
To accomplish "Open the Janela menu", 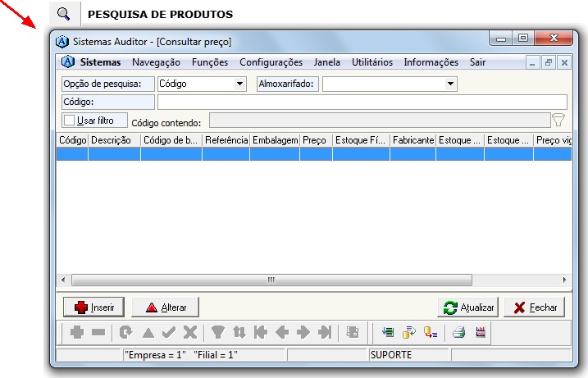I will [327, 62].
